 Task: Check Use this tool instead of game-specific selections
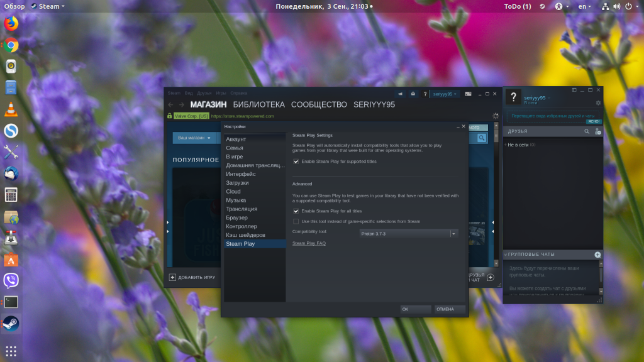(x=296, y=221)
